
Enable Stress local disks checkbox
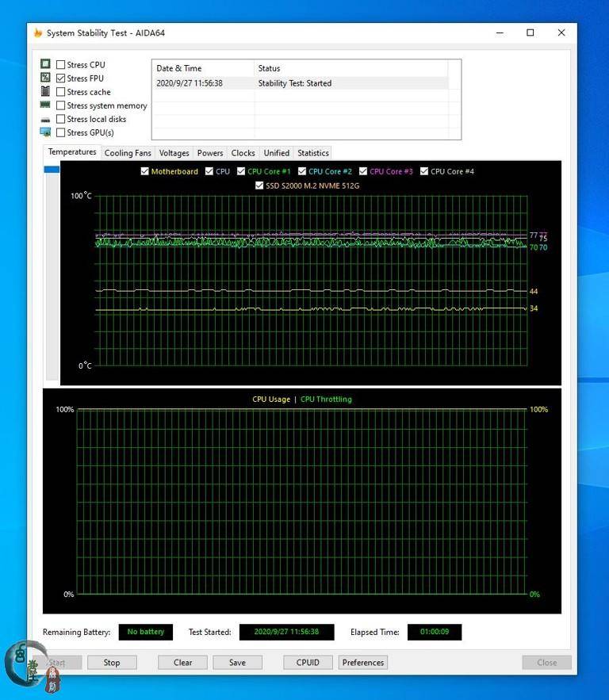61,119
